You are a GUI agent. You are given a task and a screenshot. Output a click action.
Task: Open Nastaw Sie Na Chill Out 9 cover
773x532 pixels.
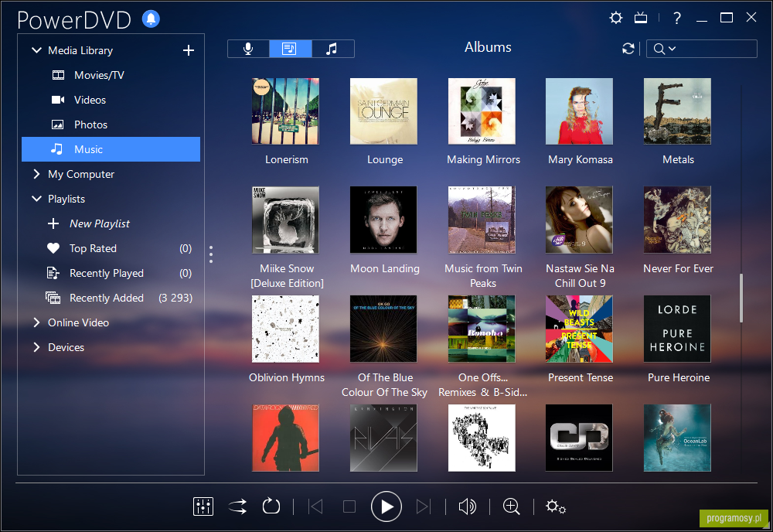tap(579, 220)
